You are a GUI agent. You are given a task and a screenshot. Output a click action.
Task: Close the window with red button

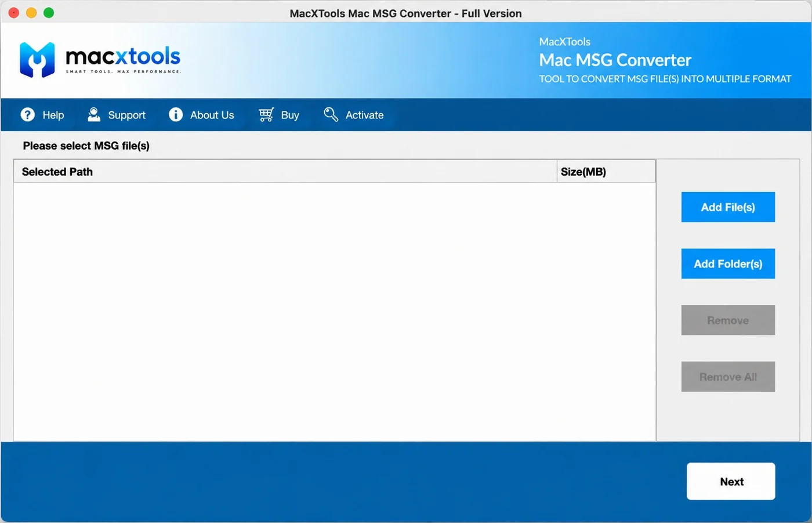click(x=14, y=13)
